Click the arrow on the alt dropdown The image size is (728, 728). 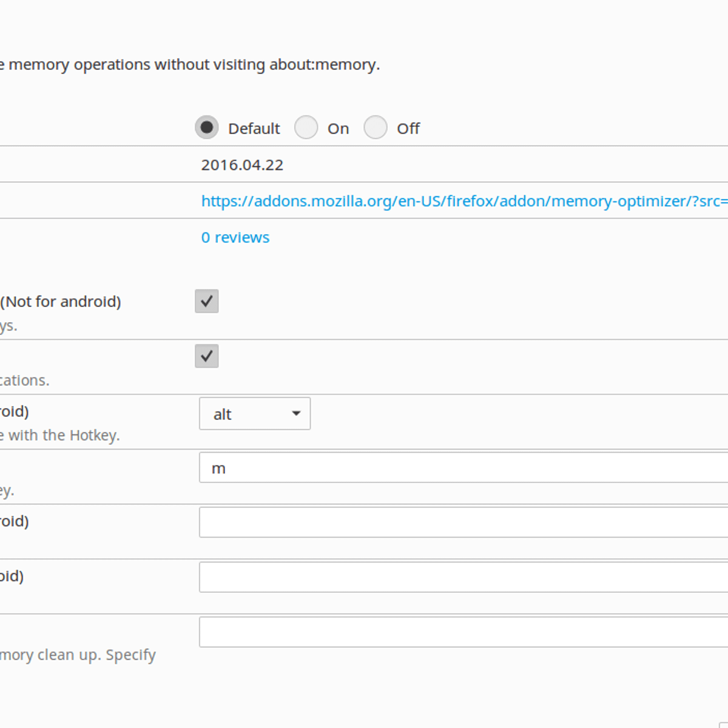296,414
